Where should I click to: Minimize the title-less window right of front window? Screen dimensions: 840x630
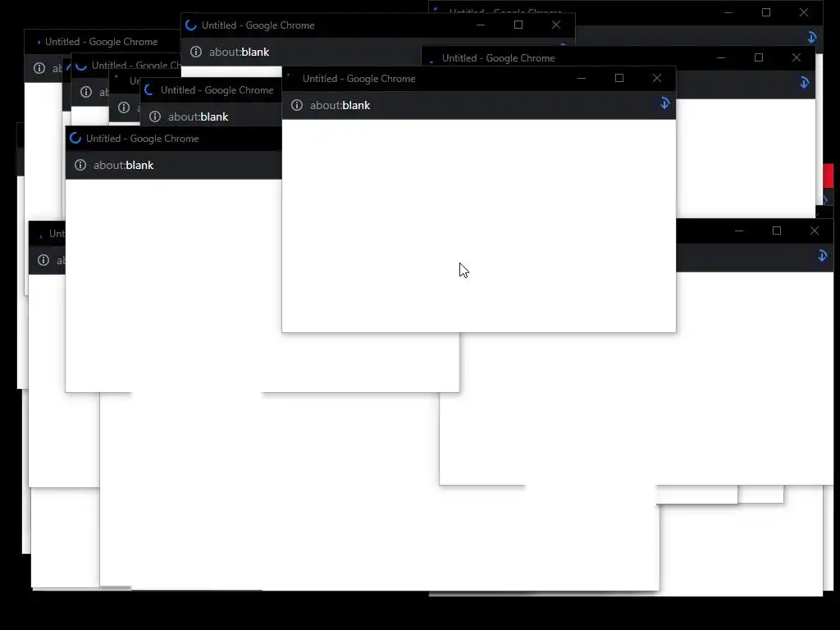coord(739,231)
